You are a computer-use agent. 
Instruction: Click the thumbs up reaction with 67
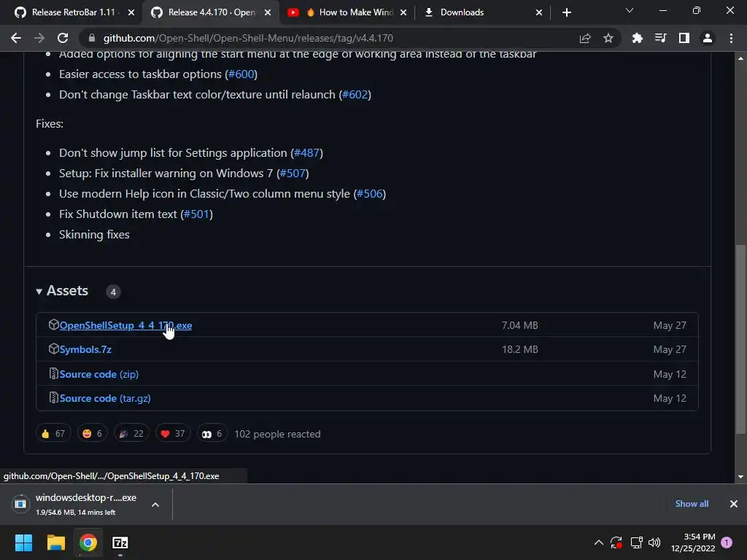pos(53,433)
